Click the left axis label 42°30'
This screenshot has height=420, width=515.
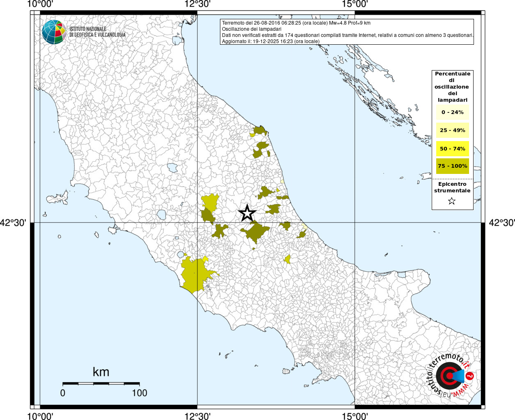[13, 223]
